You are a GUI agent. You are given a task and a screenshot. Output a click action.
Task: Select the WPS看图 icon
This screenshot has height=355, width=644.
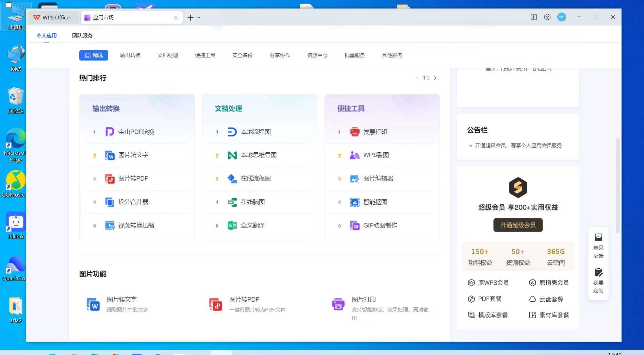(x=354, y=155)
